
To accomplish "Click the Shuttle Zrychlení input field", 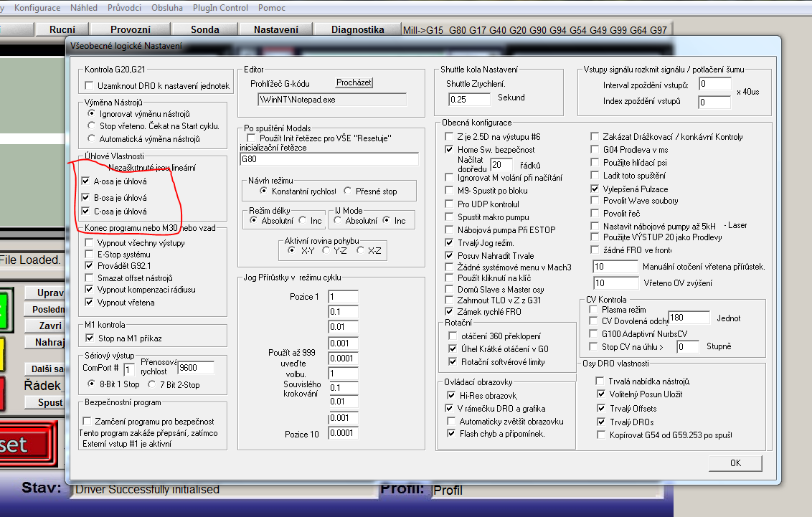I will 468,99.
